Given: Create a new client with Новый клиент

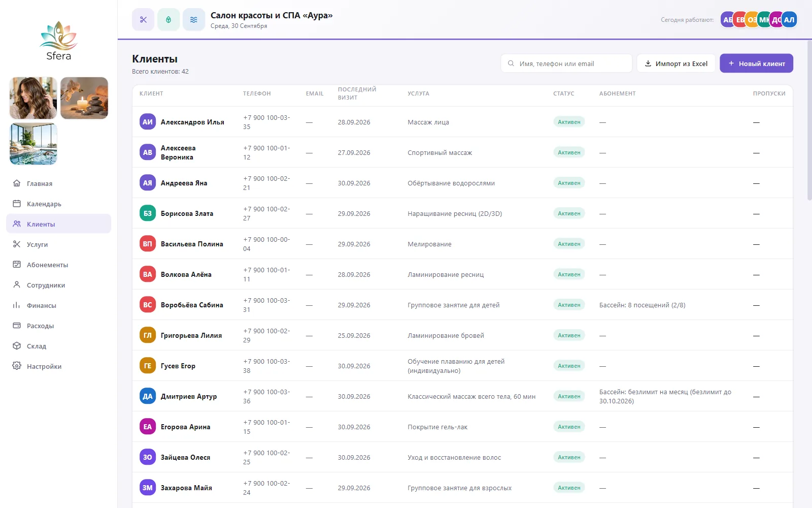Looking at the screenshot, I should (x=756, y=63).
